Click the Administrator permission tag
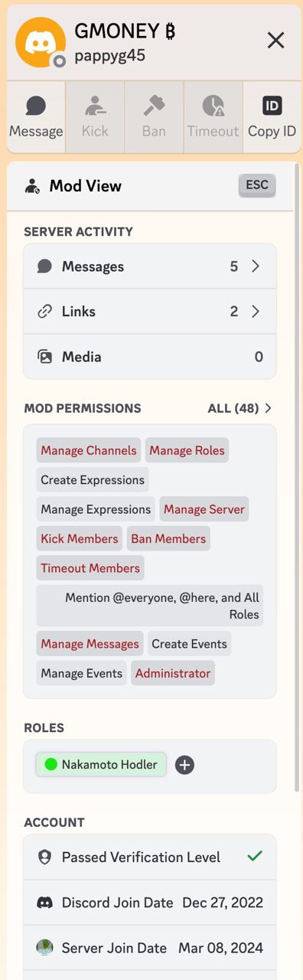Image resolution: width=303 pixels, height=980 pixels. [x=173, y=674]
